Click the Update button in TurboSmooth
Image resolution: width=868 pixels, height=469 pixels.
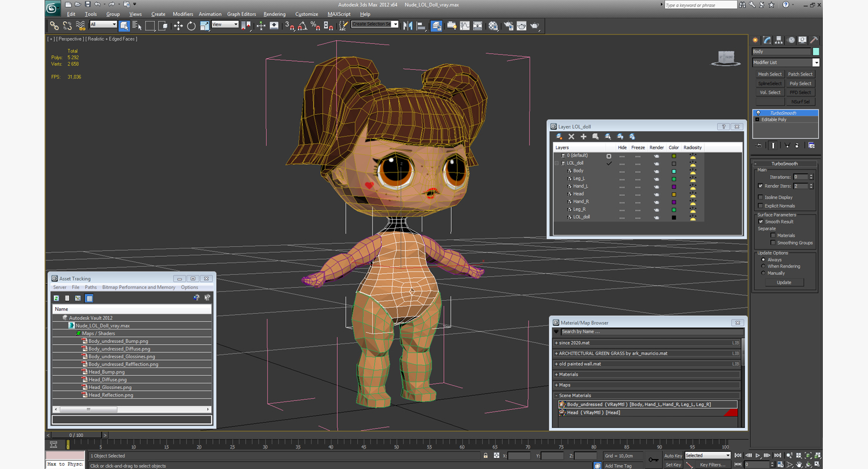pos(784,283)
